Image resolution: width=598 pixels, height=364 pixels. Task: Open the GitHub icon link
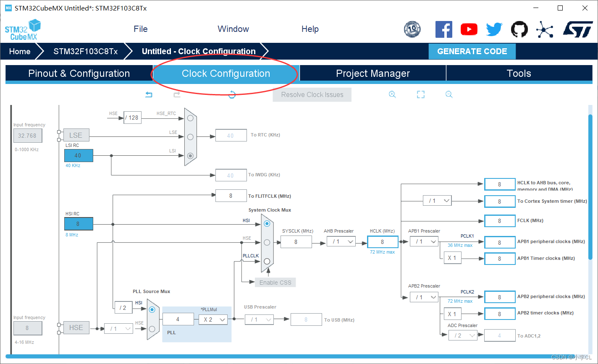coord(519,29)
